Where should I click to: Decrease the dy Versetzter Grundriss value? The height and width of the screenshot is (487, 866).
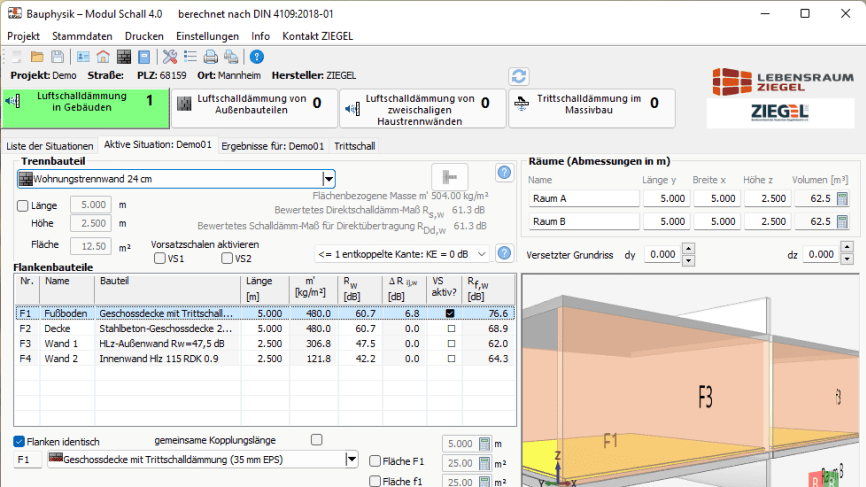click(688, 260)
